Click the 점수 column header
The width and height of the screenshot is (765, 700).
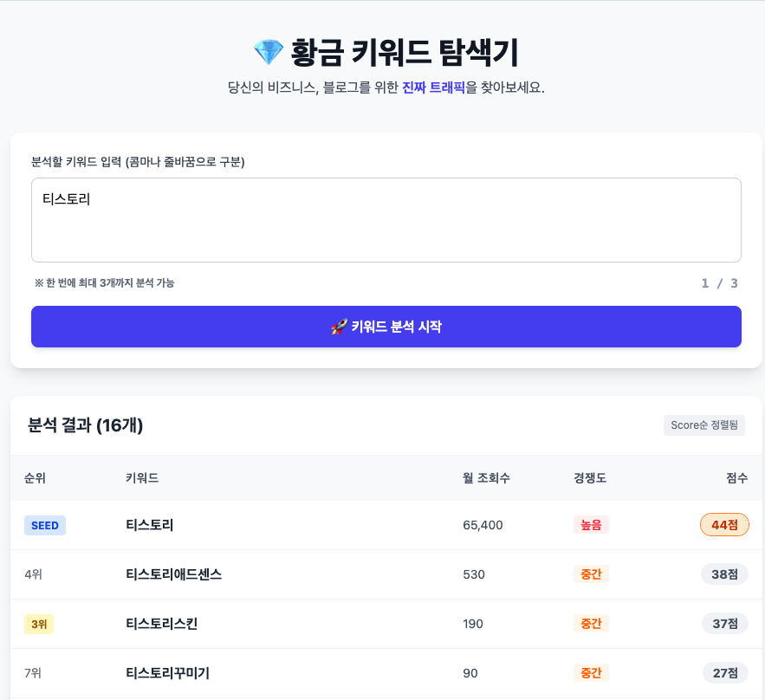(736, 478)
